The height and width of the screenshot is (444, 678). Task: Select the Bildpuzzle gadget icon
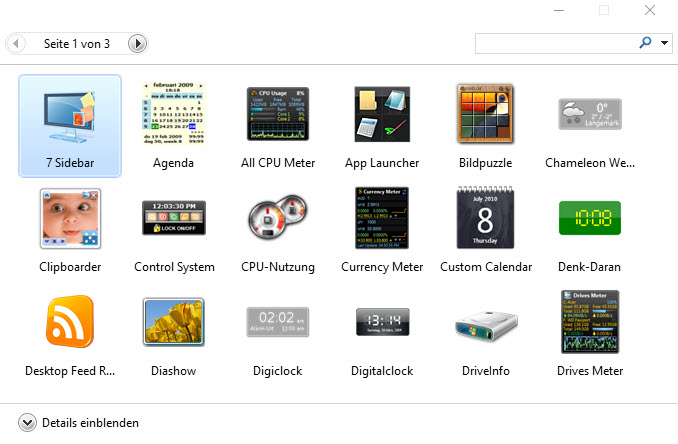[x=485, y=114]
